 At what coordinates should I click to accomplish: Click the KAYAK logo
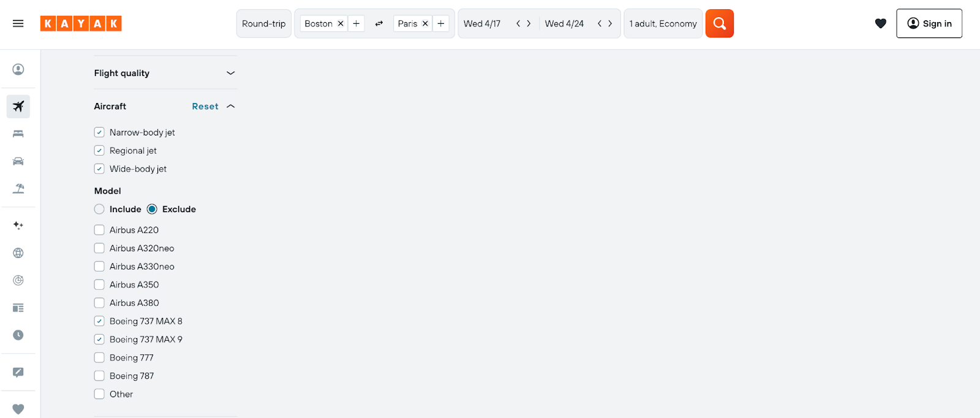coord(81,23)
